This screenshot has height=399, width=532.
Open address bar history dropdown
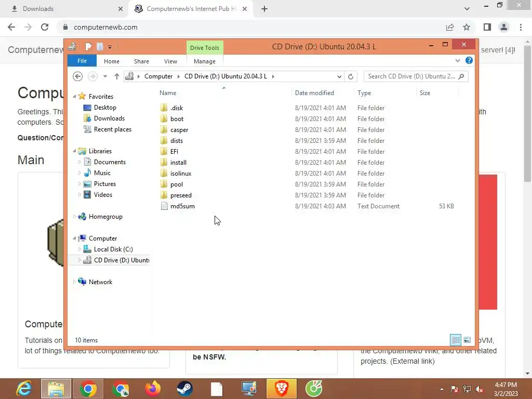(339, 76)
